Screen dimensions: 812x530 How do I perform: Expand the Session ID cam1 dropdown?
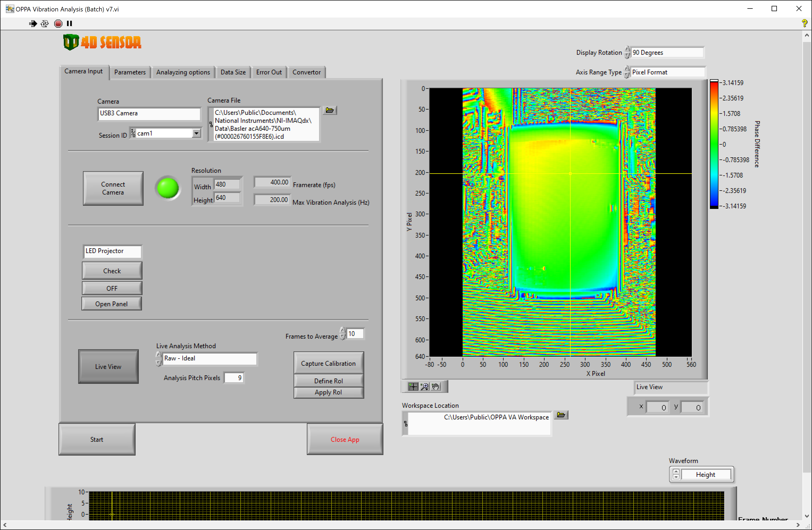point(196,133)
